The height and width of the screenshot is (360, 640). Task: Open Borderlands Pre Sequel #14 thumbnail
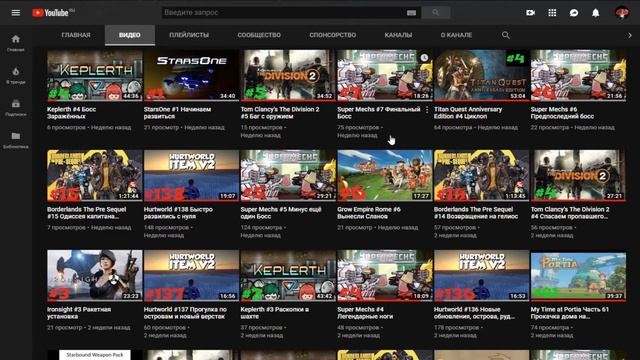[482, 175]
